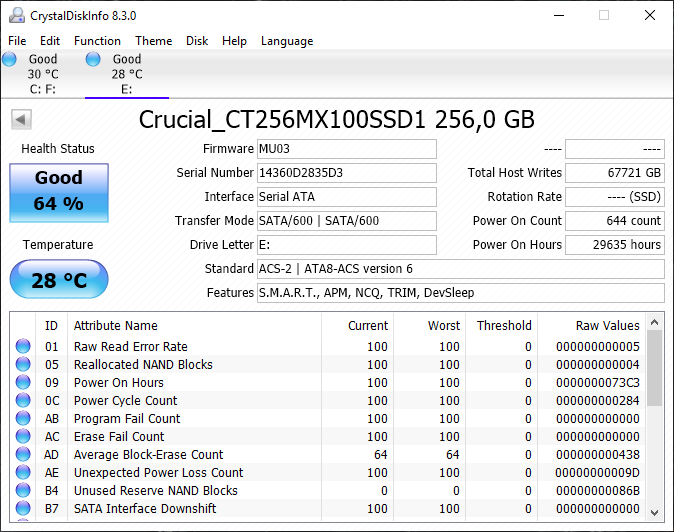Click status orb for Unexpected Power Loss Count
Viewport: 674px width, 532px height.
(23, 472)
